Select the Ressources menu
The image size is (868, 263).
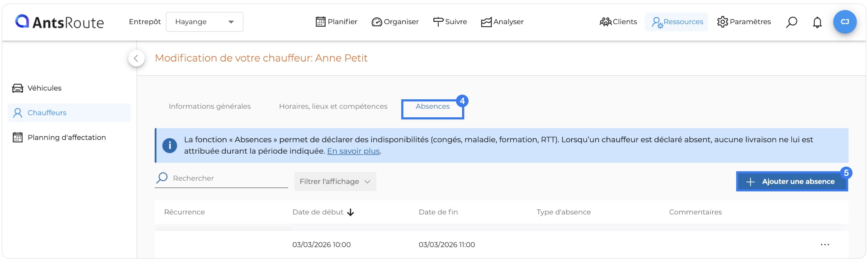(677, 22)
